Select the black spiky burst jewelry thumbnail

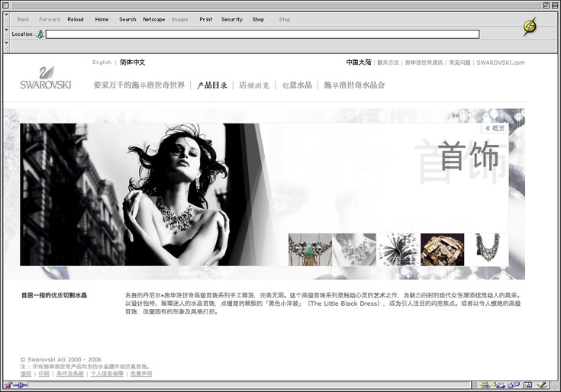[x=398, y=250]
